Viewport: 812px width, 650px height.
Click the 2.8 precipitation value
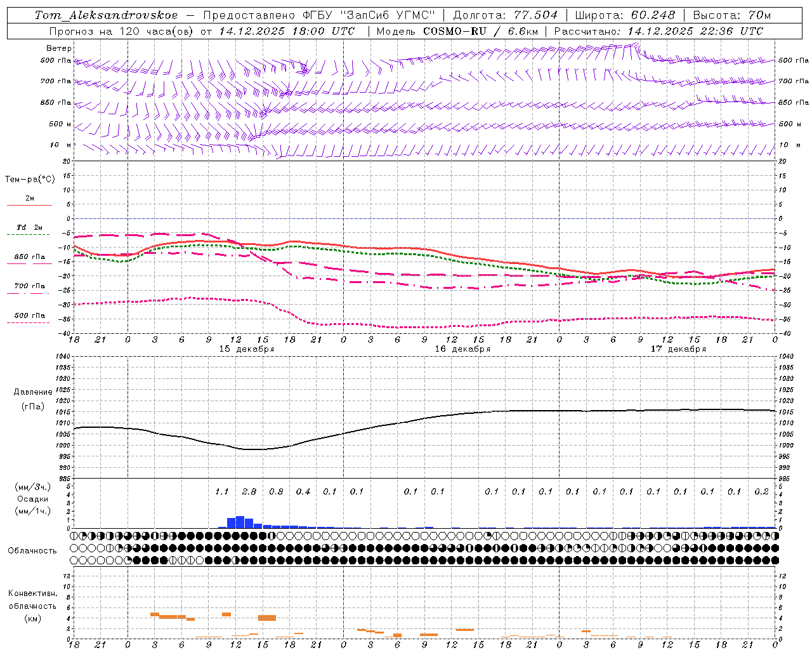pos(249,491)
